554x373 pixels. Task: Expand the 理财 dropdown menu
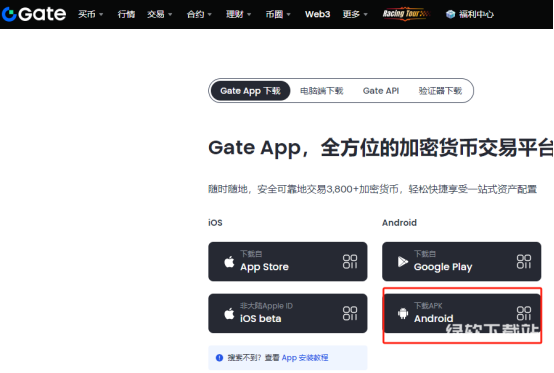(x=238, y=14)
